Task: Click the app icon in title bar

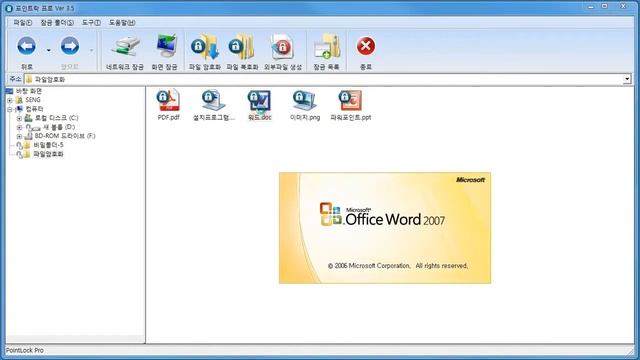Action: pyautogui.click(x=9, y=8)
